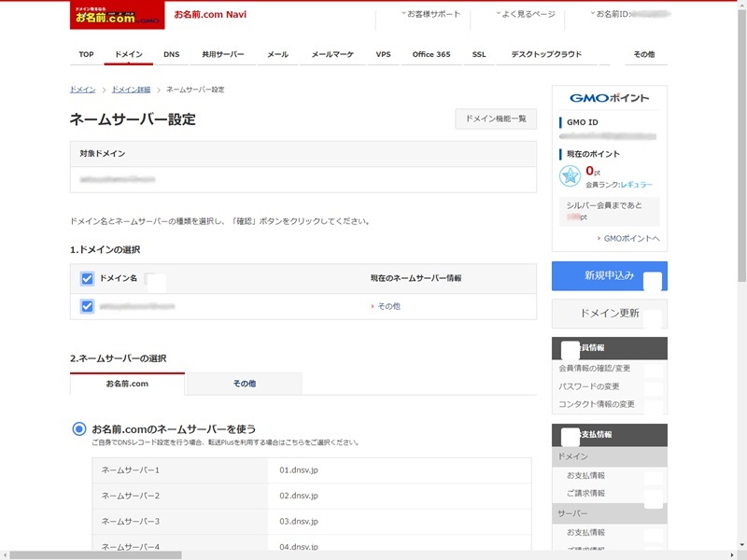Click the ネームサーバー1 row label
This screenshot has width=747, height=560.
[130, 470]
